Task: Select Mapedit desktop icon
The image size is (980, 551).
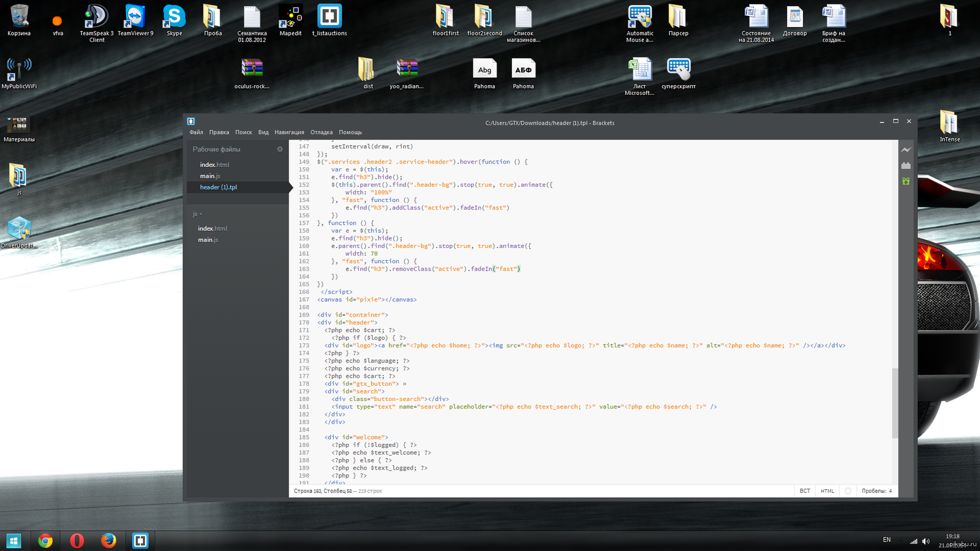Action: click(x=290, y=20)
